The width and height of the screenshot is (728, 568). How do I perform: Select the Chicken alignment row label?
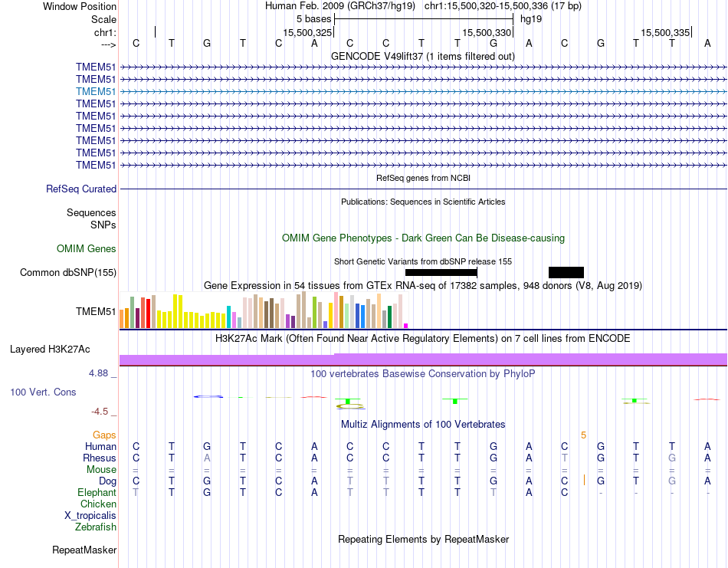coord(98,504)
